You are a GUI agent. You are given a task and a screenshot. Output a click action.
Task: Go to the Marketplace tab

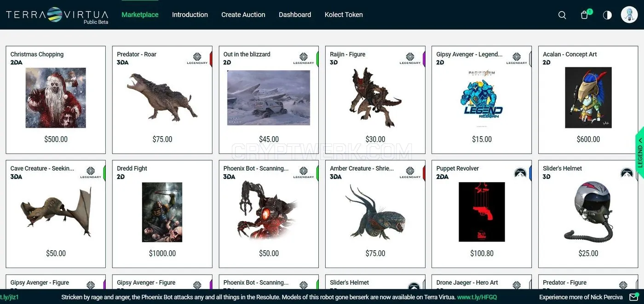tap(140, 15)
